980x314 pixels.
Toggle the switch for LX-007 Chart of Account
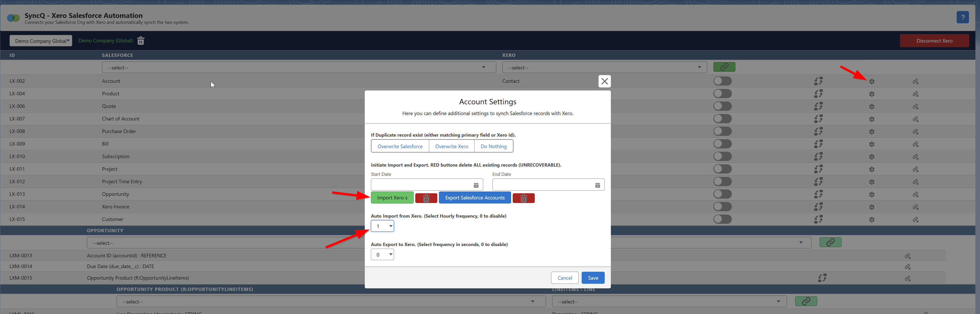(722, 119)
